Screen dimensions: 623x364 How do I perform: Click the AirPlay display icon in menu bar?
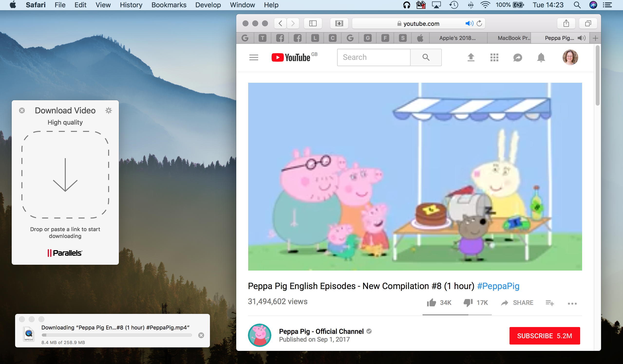click(436, 5)
